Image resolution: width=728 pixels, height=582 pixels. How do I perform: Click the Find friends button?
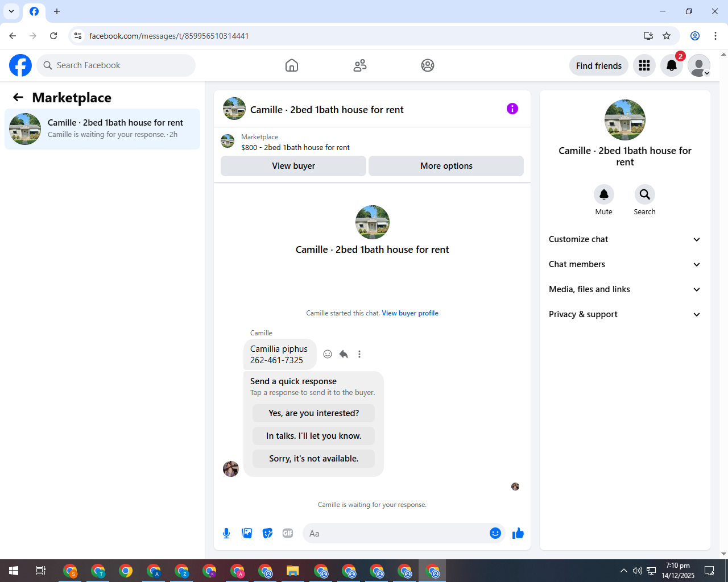coord(599,65)
